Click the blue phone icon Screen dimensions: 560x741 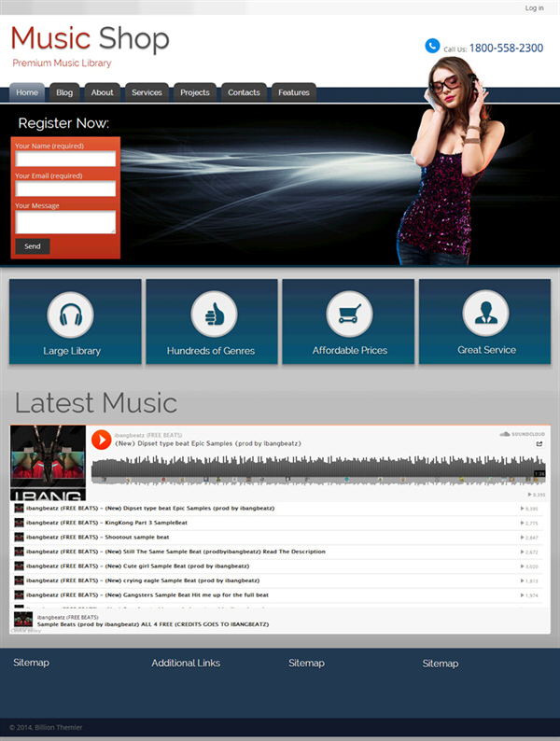pyautogui.click(x=432, y=46)
